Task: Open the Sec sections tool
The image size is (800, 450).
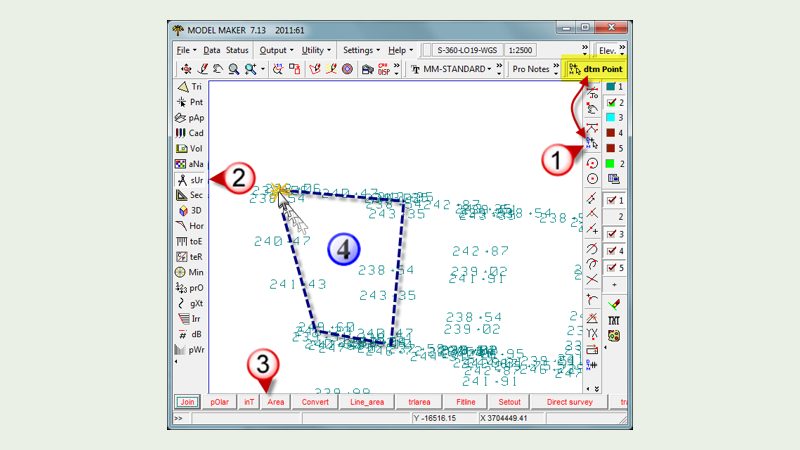Action: tap(189, 195)
